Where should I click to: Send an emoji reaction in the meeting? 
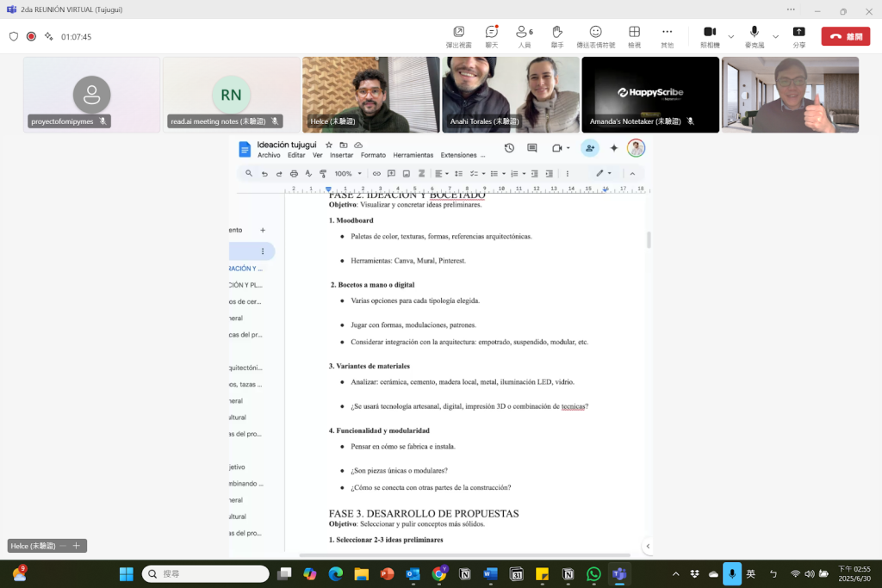tap(595, 35)
